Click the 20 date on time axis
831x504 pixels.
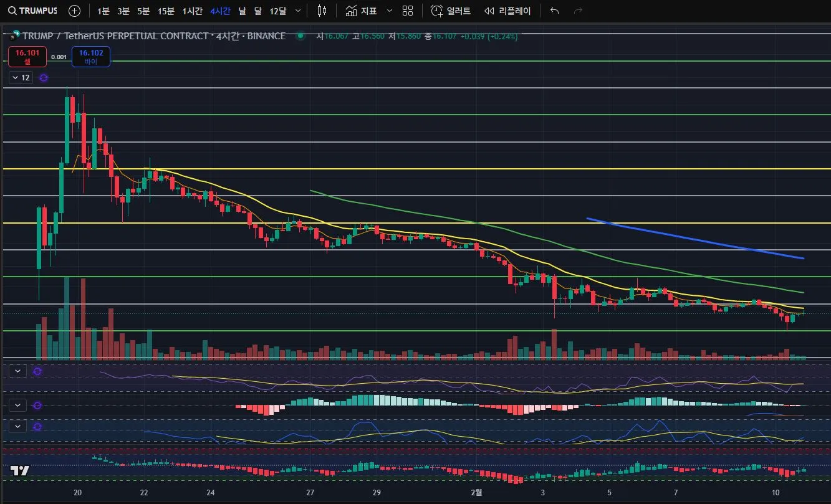[x=77, y=492]
